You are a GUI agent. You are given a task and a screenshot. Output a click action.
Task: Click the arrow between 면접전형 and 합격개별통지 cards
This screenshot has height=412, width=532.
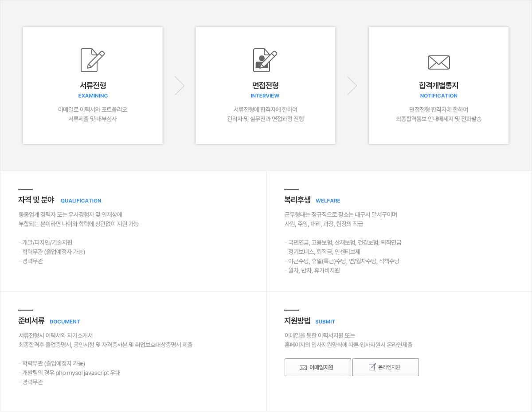coord(352,86)
